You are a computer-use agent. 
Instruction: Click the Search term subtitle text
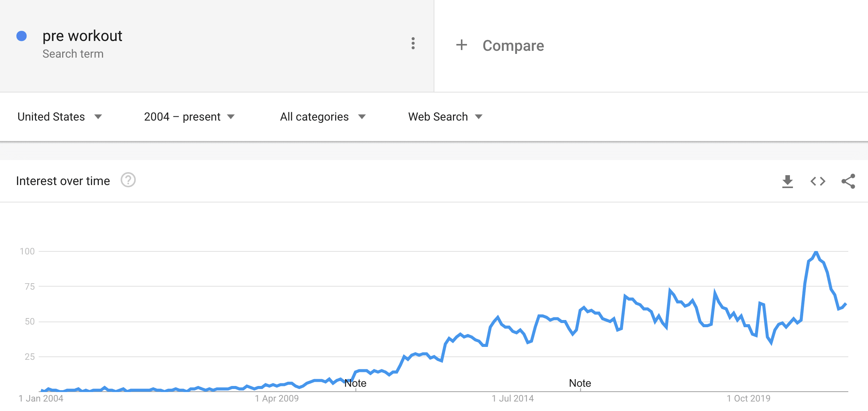click(x=73, y=54)
